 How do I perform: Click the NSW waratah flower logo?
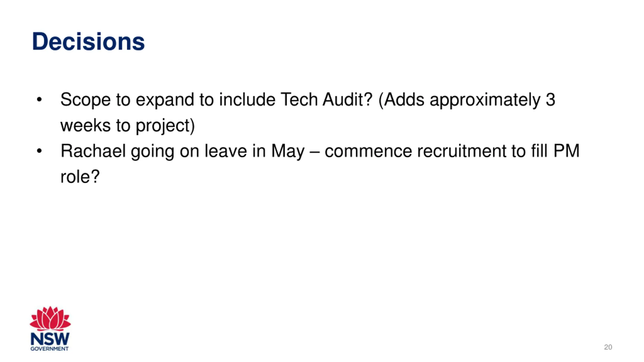click(x=50, y=318)
